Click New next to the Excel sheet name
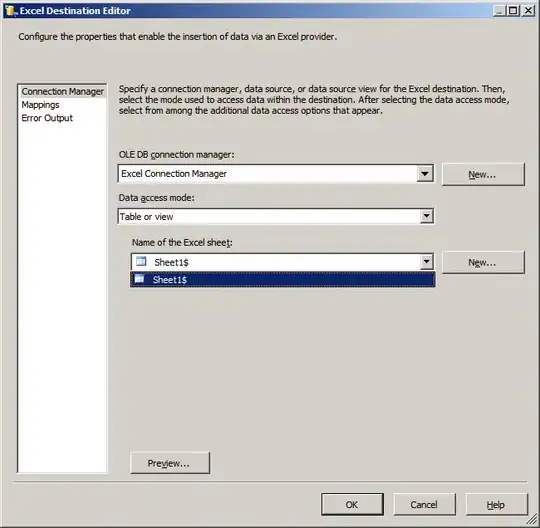The height and width of the screenshot is (528, 540). pyautogui.click(x=483, y=262)
